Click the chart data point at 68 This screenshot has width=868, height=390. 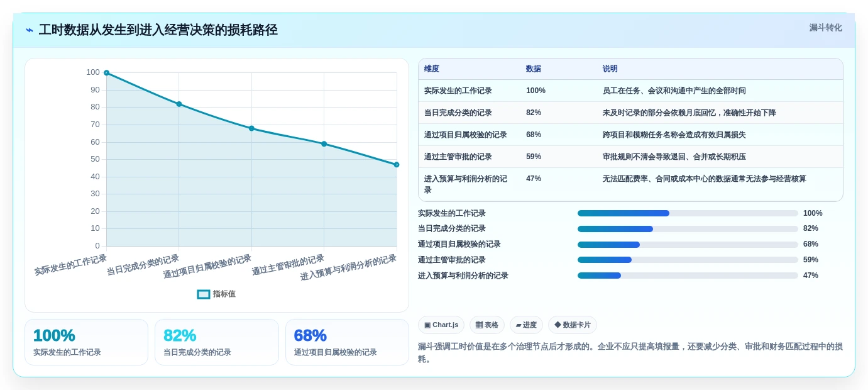coord(251,128)
